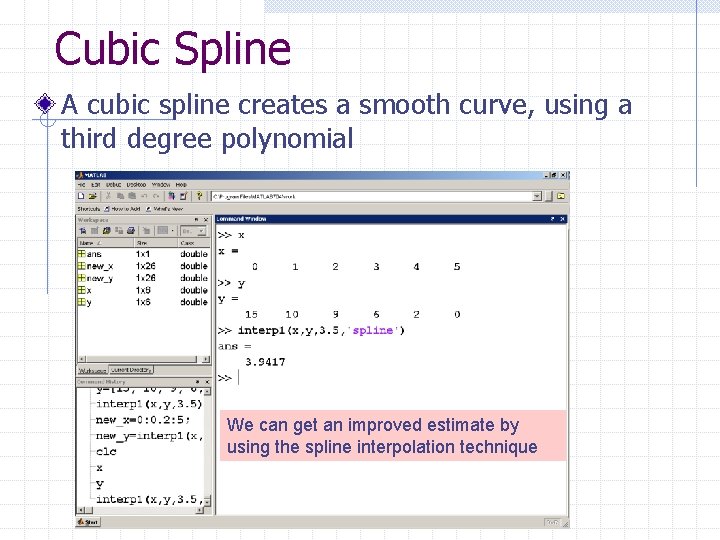Launch Simulink from the toolbar icon
720x540 pixels.
click(x=171, y=196)
